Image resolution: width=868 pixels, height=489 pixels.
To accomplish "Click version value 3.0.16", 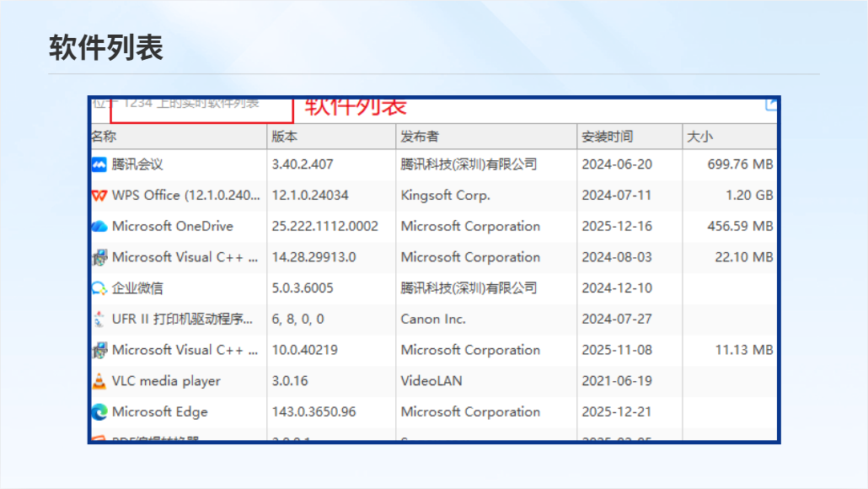I will point(290,381).
